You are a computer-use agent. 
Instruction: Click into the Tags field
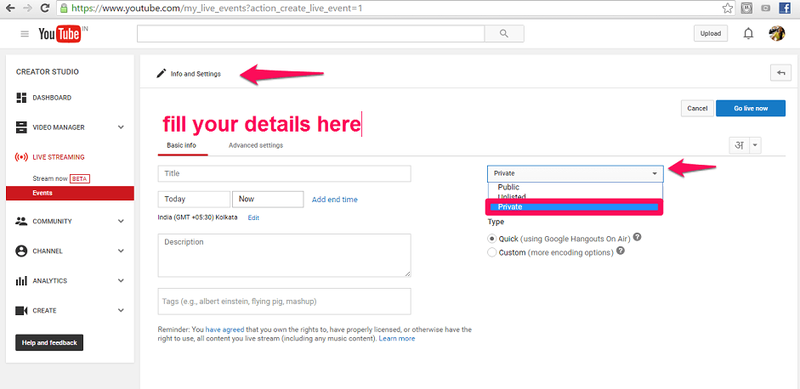[x=284, y=301]
